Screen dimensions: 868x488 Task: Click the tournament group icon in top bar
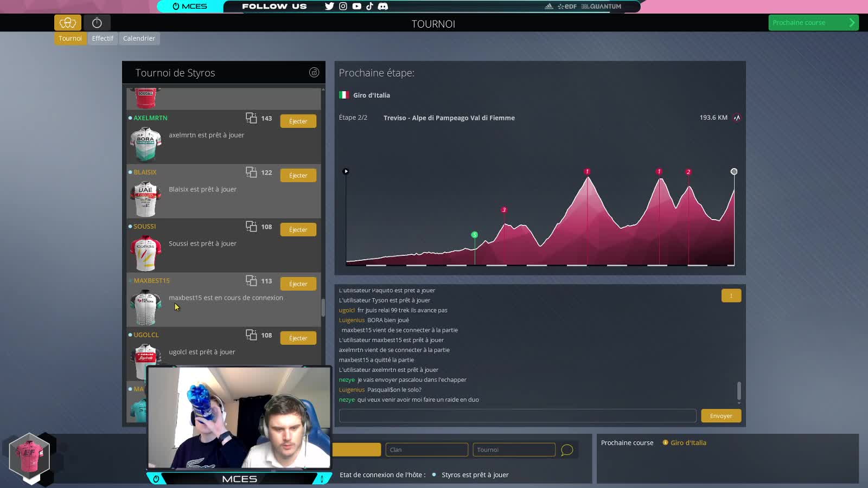pos(68,23)
